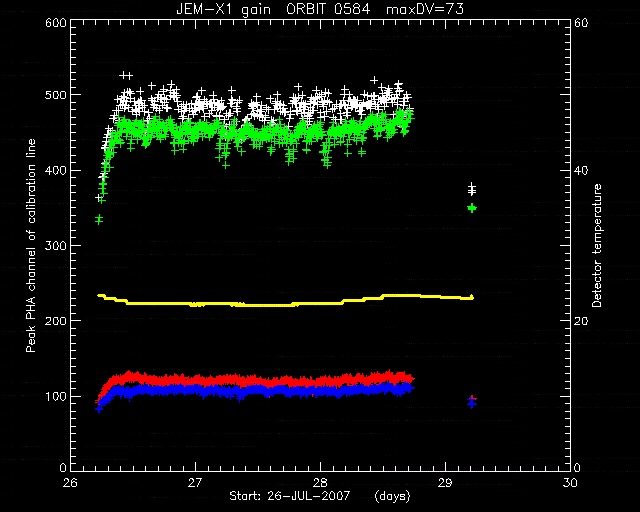The width and height of the screenshot is (640, 512).
Task: Click the day 30 label on x-axis
Action: [570, 483]
